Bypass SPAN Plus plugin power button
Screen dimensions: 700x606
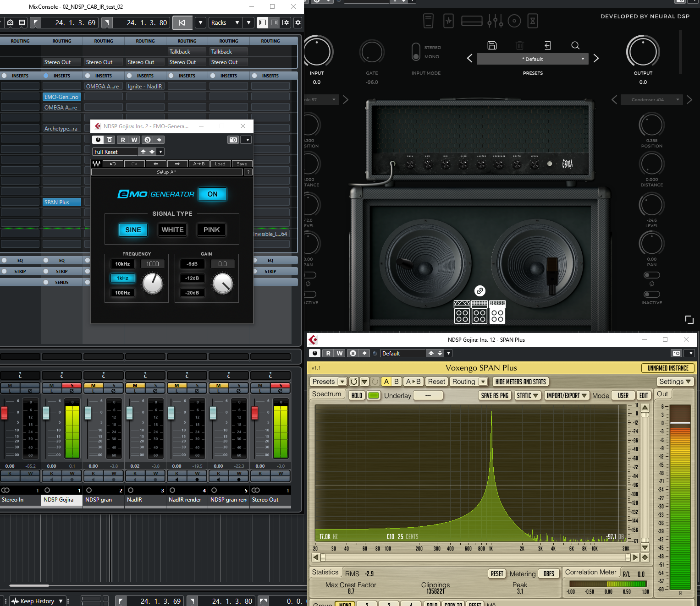(315, 353)
